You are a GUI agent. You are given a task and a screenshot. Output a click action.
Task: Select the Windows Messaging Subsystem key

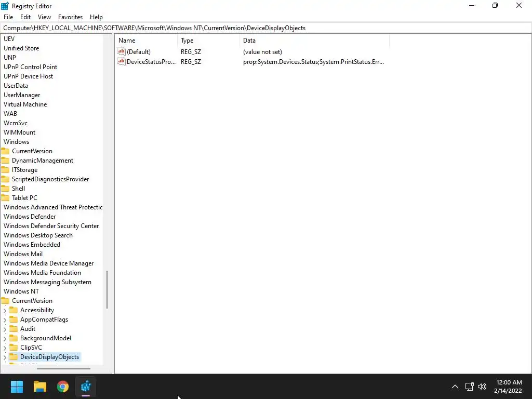(47, 282)
